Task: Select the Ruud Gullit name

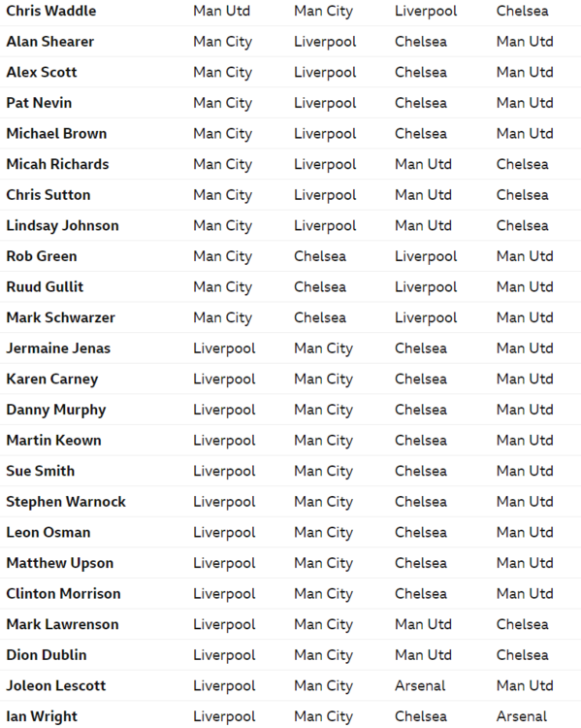Action: pos(45,286)
